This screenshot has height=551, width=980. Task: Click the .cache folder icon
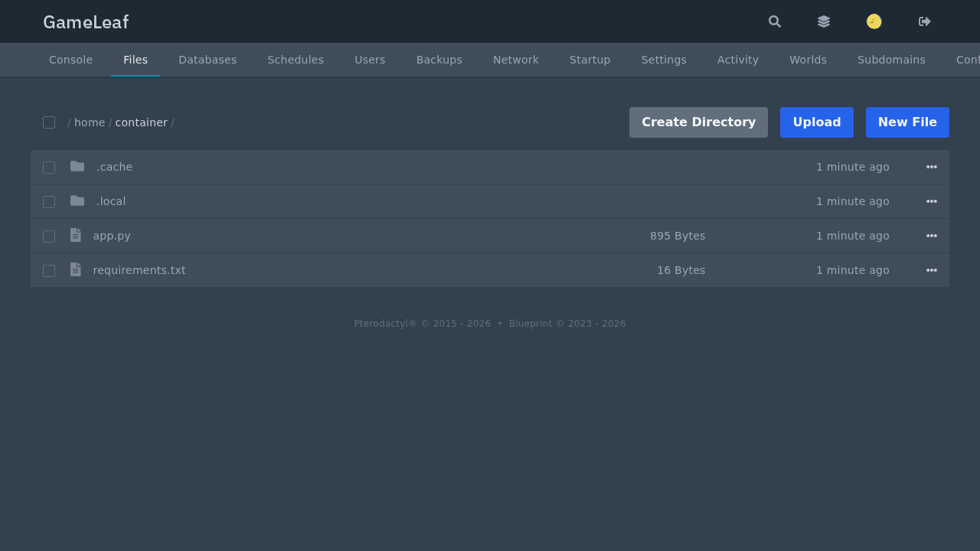tap(77, 166)
